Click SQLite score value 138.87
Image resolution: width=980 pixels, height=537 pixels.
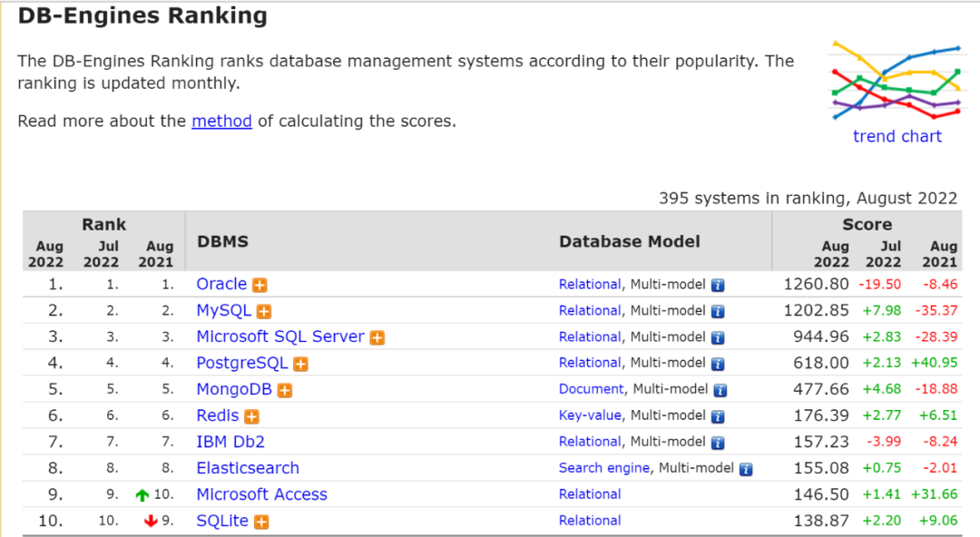click(821, 521)
